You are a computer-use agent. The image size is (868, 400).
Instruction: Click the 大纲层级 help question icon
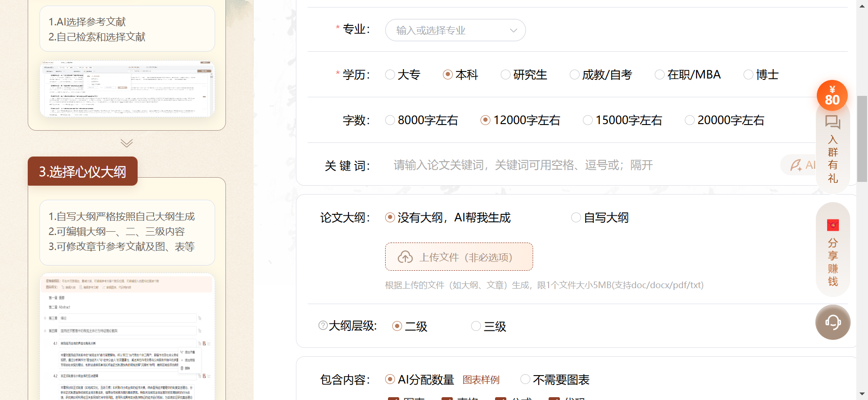click(x=323, y=325)
